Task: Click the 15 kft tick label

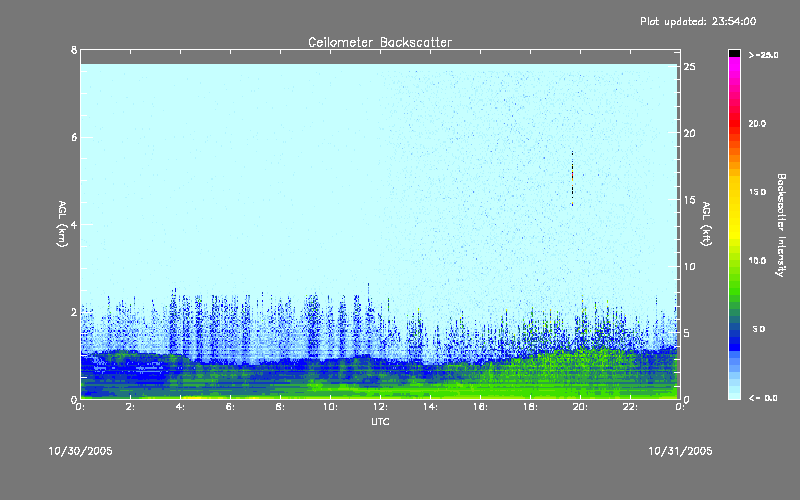Action: pos(690,200)
